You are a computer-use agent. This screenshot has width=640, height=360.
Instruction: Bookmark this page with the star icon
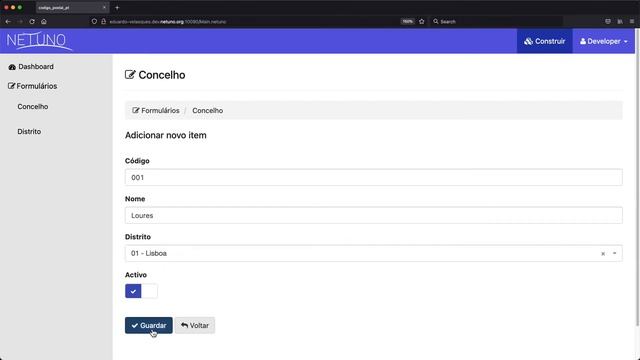[422, 22]
